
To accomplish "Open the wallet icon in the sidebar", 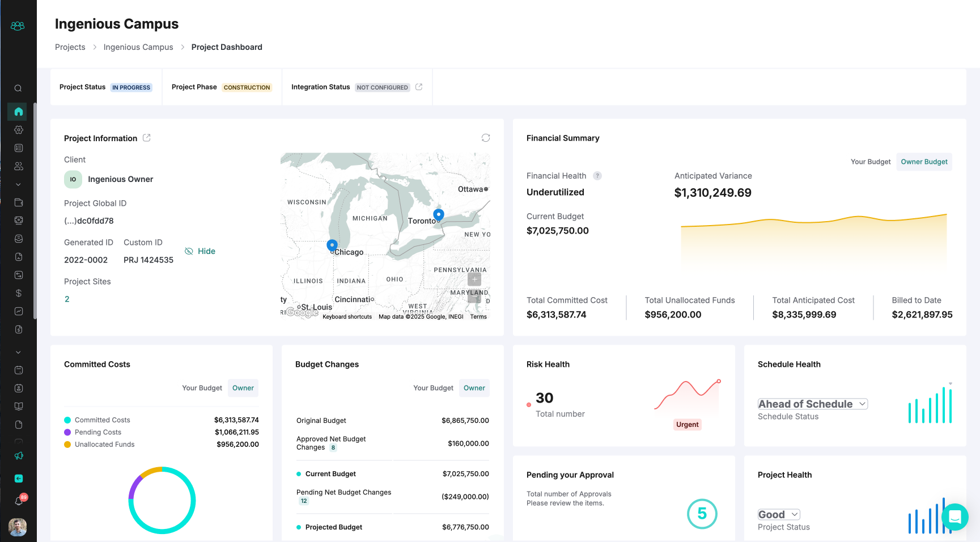I will pos(18,202).
